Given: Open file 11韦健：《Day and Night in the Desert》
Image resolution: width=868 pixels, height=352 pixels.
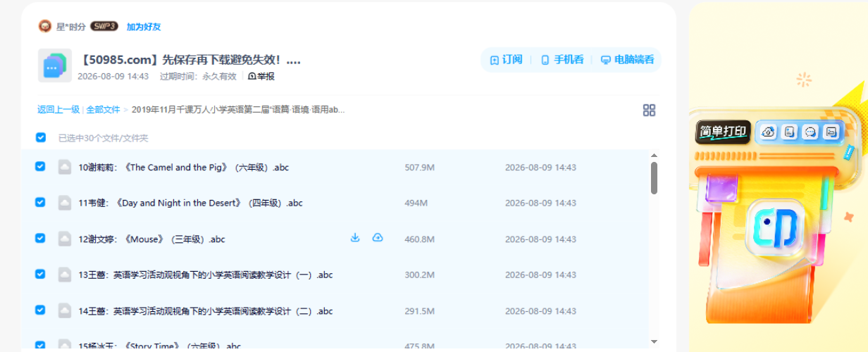Looking at the screenshot, I should [190, 203].
